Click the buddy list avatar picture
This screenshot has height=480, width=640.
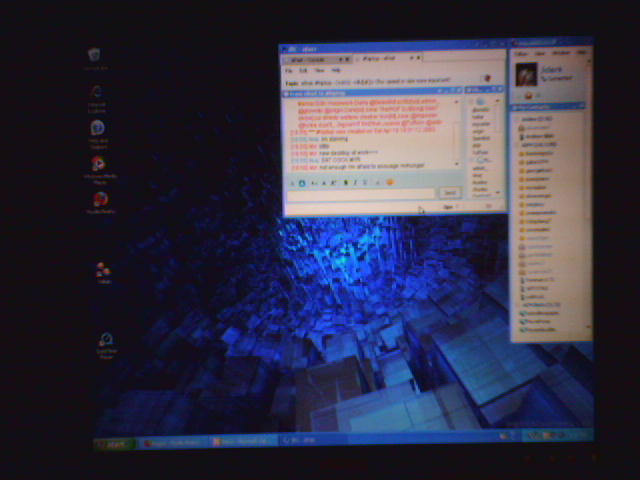[525, 75]
